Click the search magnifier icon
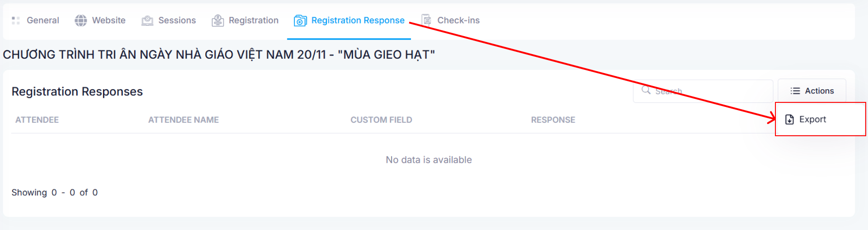Screen dimensions: 868x230 (x=646, y=90)
